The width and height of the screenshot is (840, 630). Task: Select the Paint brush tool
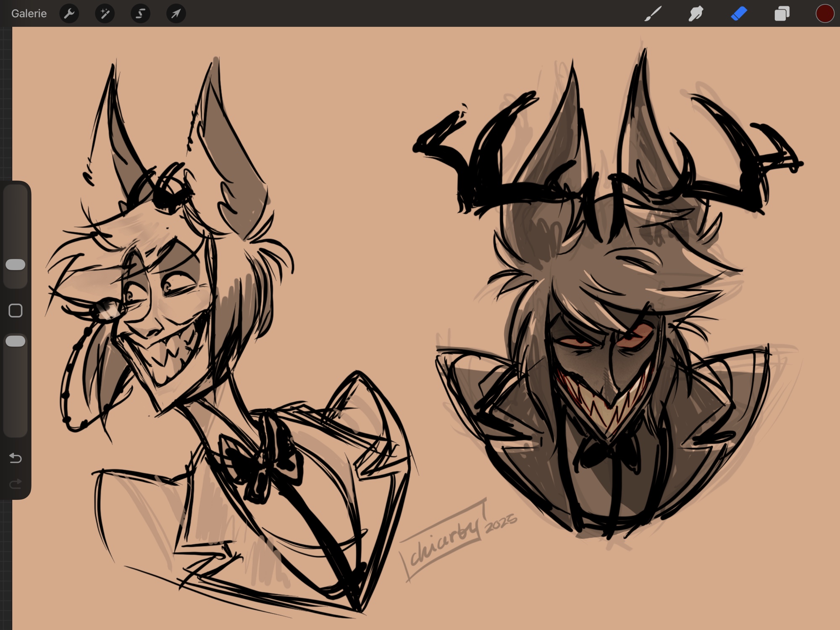pyautogui.click(x=653, y=14)
